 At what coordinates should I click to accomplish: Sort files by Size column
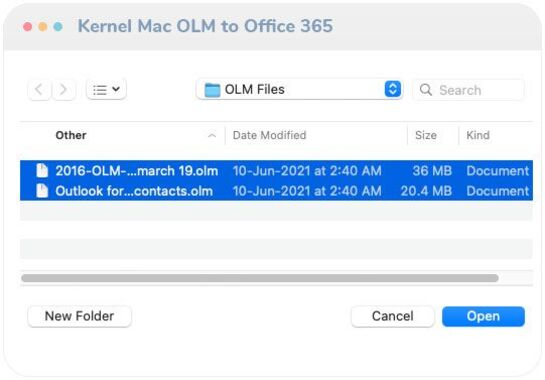point(426,135)
